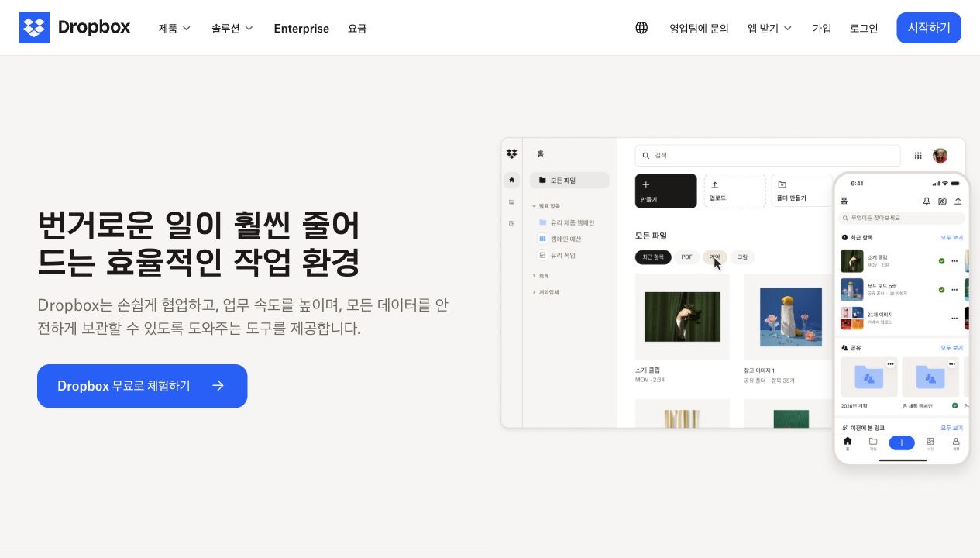Image resolution: width=980 pixels, height=558 pixels.
Task: Click the 폴더 만들기 button
Action: [x=801, y=191]
